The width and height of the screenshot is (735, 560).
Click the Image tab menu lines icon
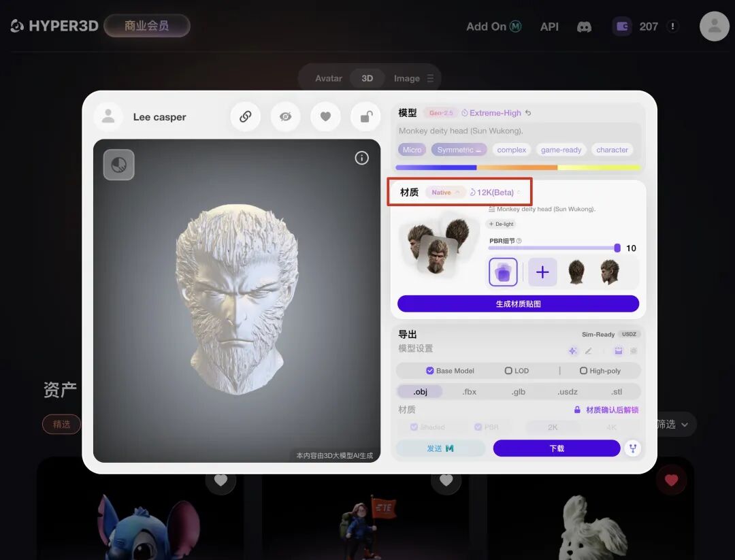pos(430,78)
